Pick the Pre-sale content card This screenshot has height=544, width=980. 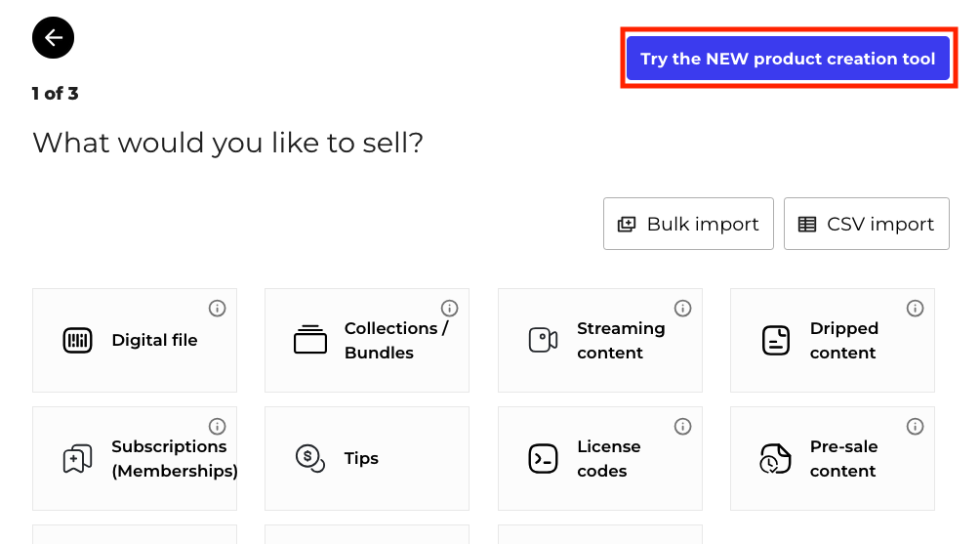(x=833, y=459)
